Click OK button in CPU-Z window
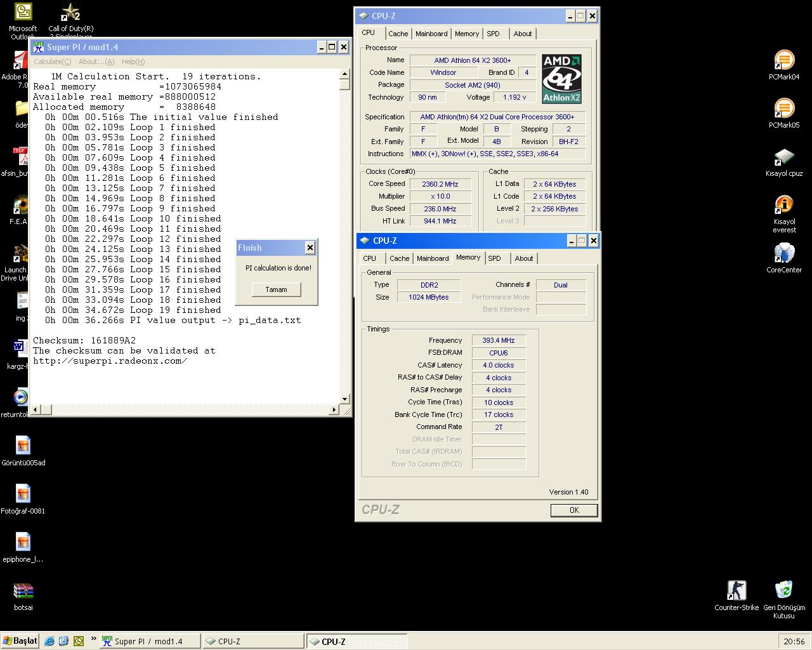 574,510
